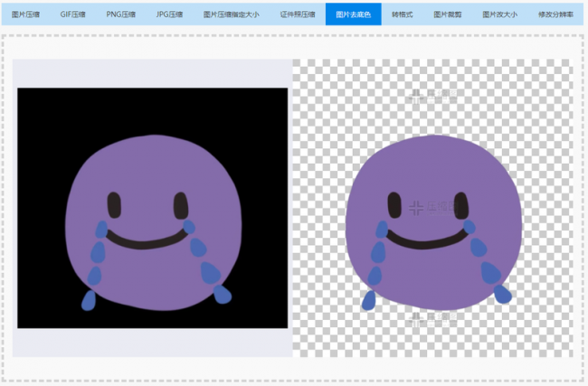Click the lowest right teardrop in the result image
The image size is (588, 386).
coord(502,294)
